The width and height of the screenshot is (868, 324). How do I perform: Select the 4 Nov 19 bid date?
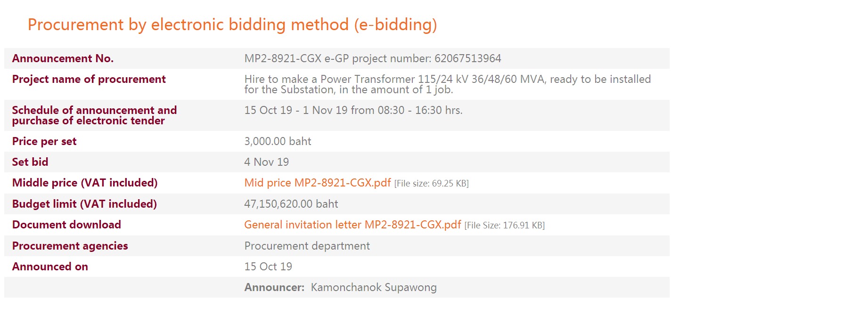point(266,162)
